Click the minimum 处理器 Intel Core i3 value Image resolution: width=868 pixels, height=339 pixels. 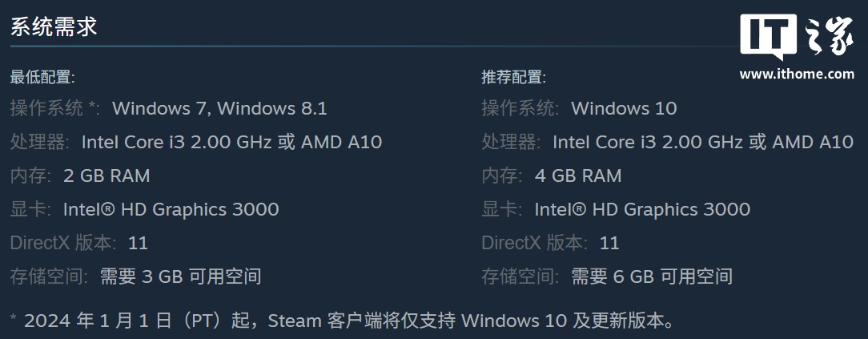pos(231,143)
